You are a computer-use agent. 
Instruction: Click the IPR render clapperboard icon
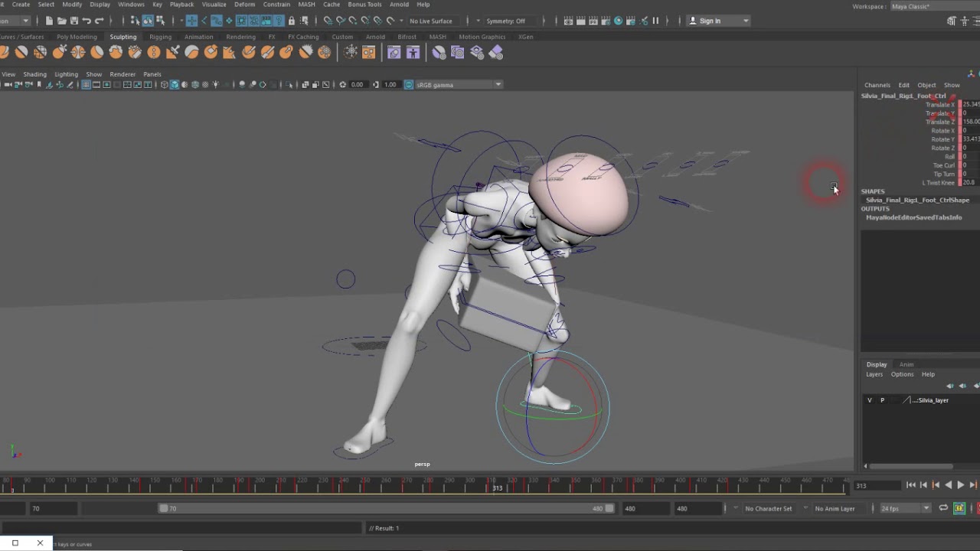tap(593, 21)
